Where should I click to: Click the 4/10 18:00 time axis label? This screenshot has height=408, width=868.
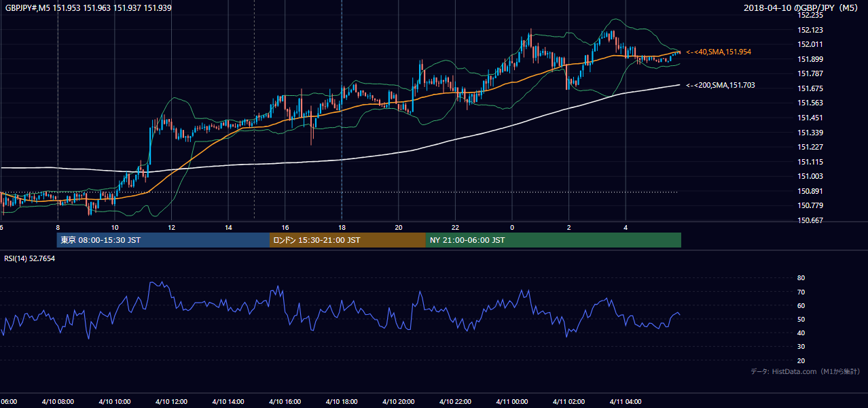[341, 402]
